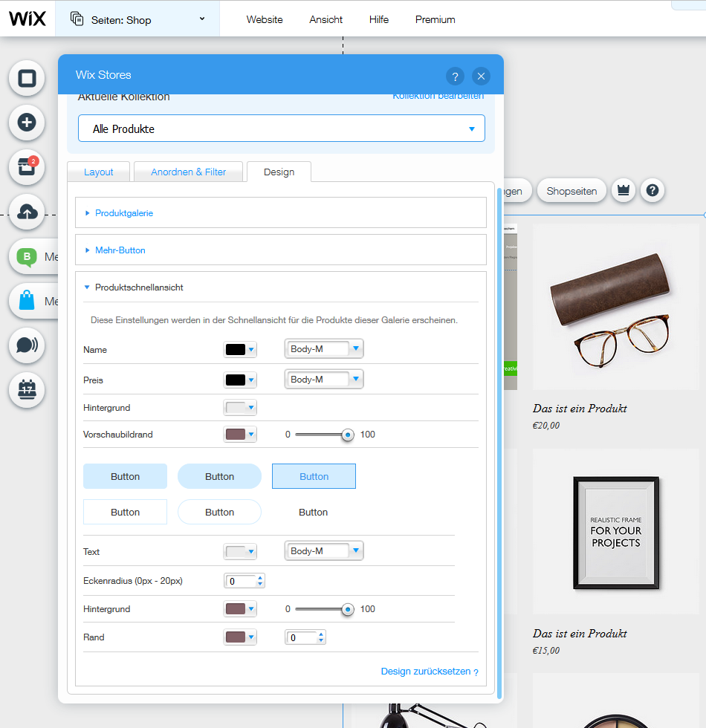Expand the Produktgalerie section
The image size is (706, 728).
[124, 213]
